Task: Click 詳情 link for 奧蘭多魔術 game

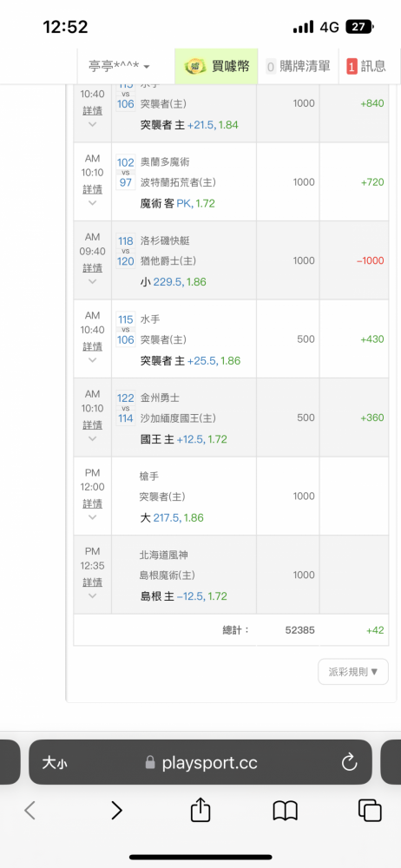Action: coord(93,189)
